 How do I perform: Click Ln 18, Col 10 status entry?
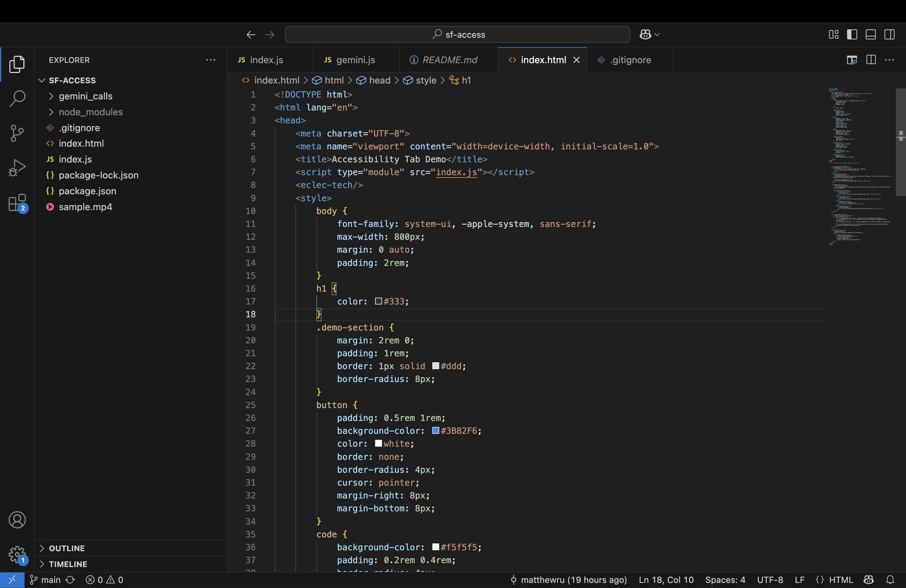pyautogui.click(x=666, y=580)
